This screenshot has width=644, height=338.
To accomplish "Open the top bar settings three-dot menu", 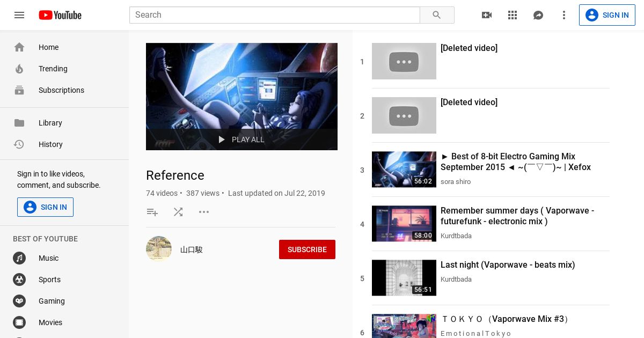I will click(564, 15).
